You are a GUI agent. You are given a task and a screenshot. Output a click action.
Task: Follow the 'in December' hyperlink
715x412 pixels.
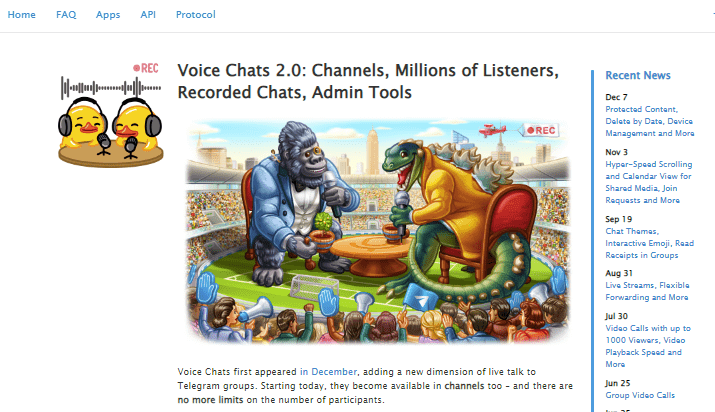click(328, 372)
